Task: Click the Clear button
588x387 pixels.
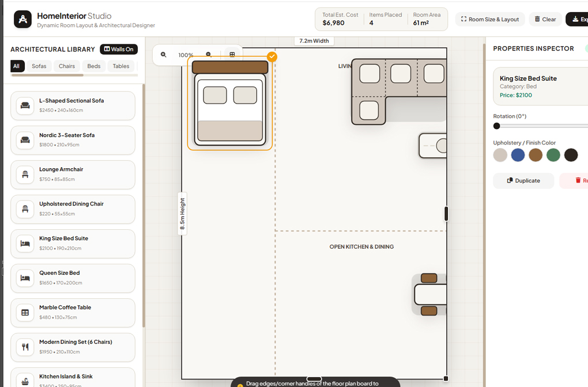Action: (545, 19)
